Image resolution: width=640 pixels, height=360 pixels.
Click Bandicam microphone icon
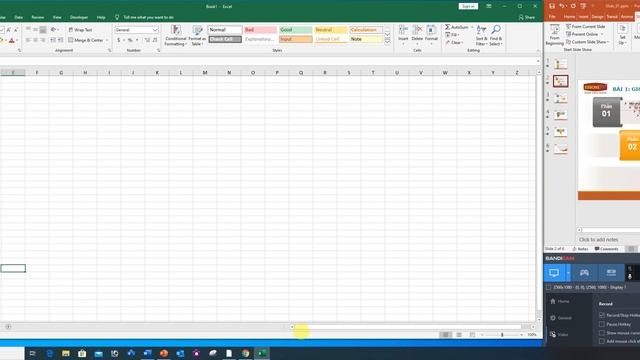[x=630, y=276]
